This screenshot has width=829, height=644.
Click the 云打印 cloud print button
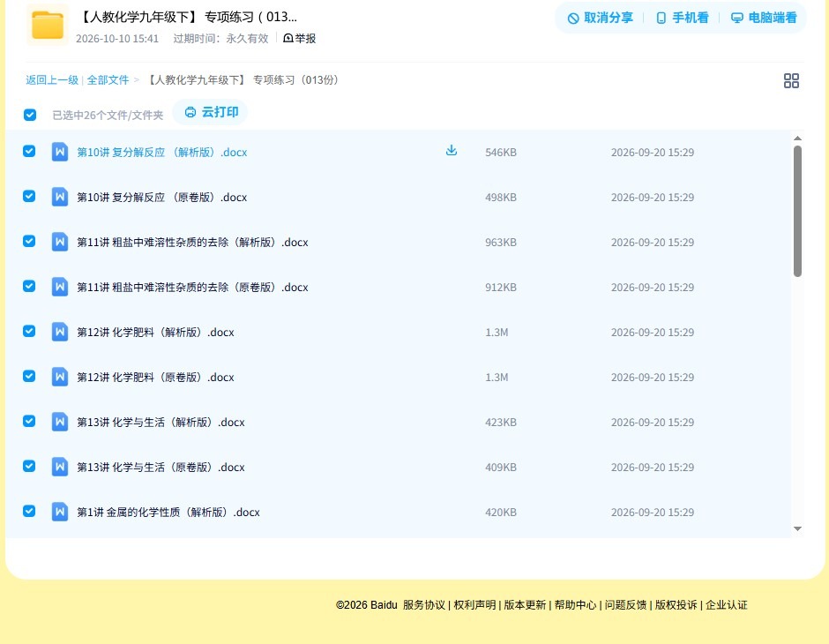(211, 112)
